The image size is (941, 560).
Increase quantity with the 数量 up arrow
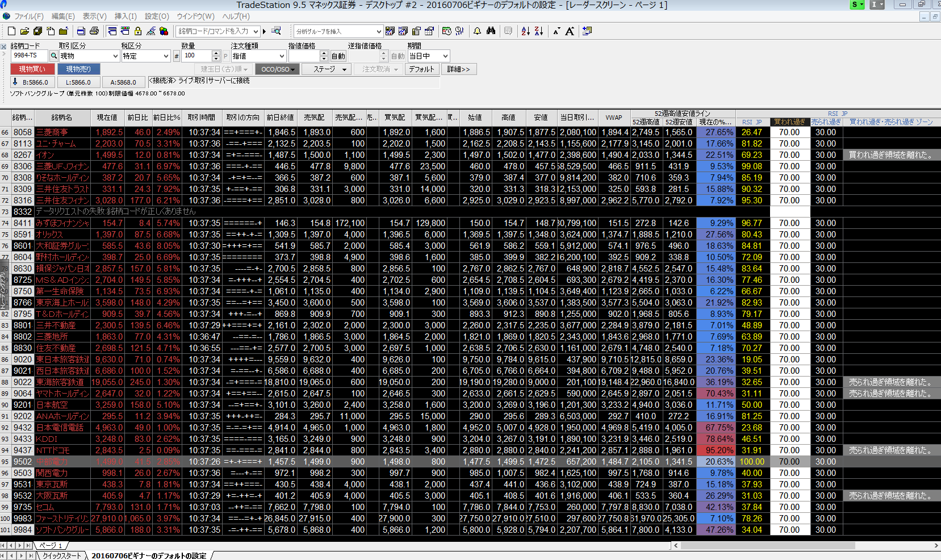point(216,53)
